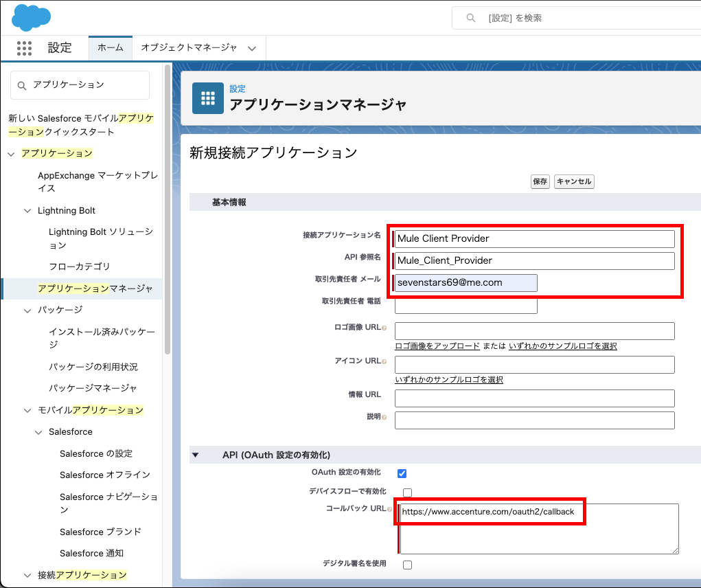Click the help icon beside 説明 label
The height and width of the screenshot is (588, 701).
pyautogui.click(x=384, y=418)
